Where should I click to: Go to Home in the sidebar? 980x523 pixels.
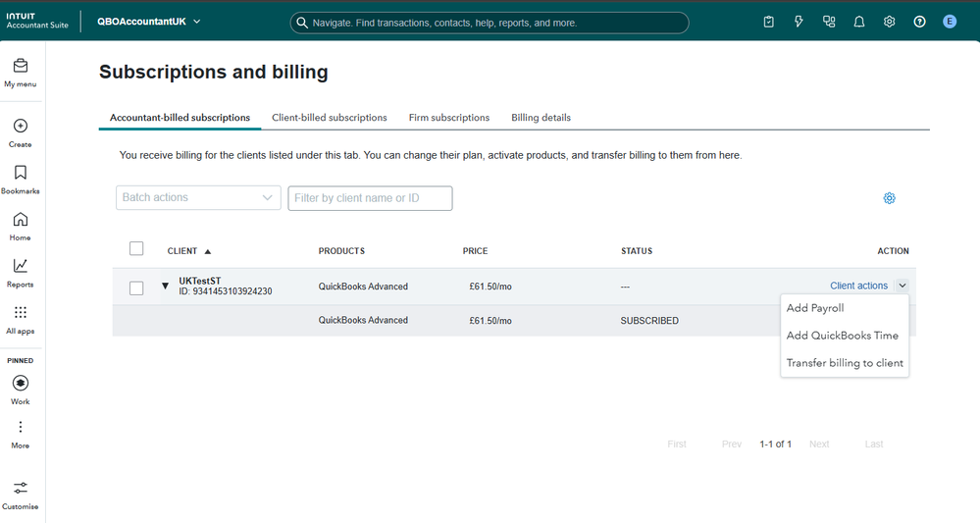click(x=20, y=227)
